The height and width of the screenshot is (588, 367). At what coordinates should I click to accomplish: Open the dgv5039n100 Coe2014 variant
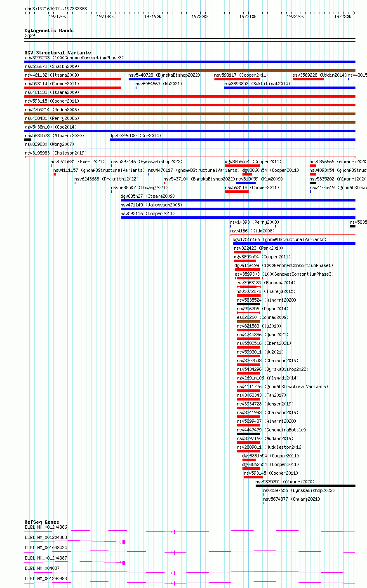click(233, 140)
